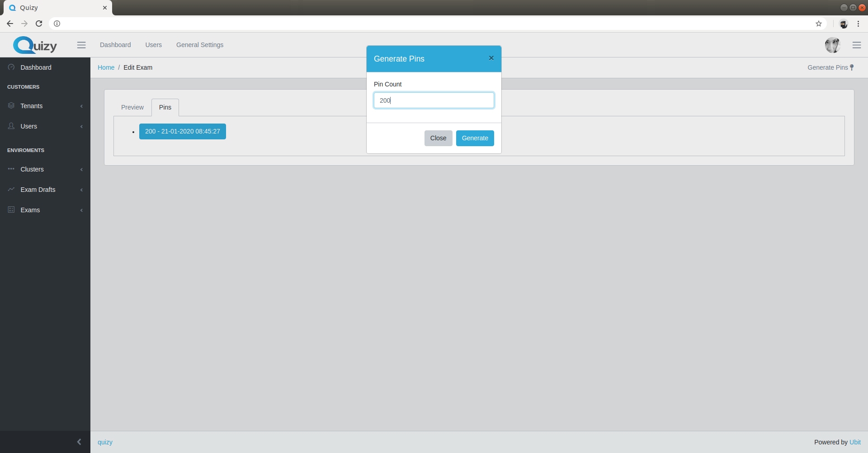This screenshot has height=453, width=868.
Task: Follow the Ubit footer link
Action: coord(855,442)
